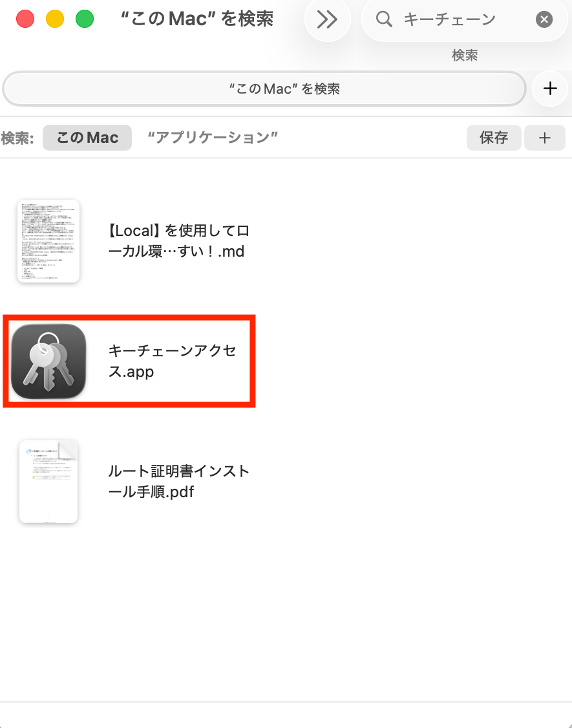Select the PDF document thumbnail

tap(48, 482)
